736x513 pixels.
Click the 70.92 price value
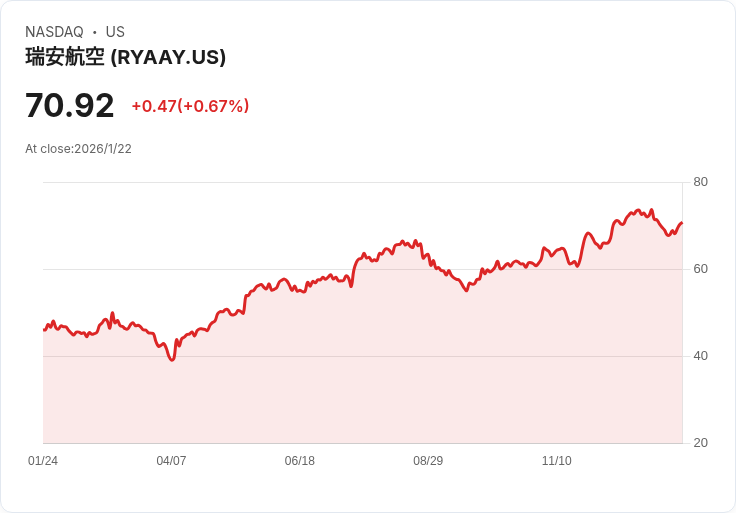[x=70, y=105]
